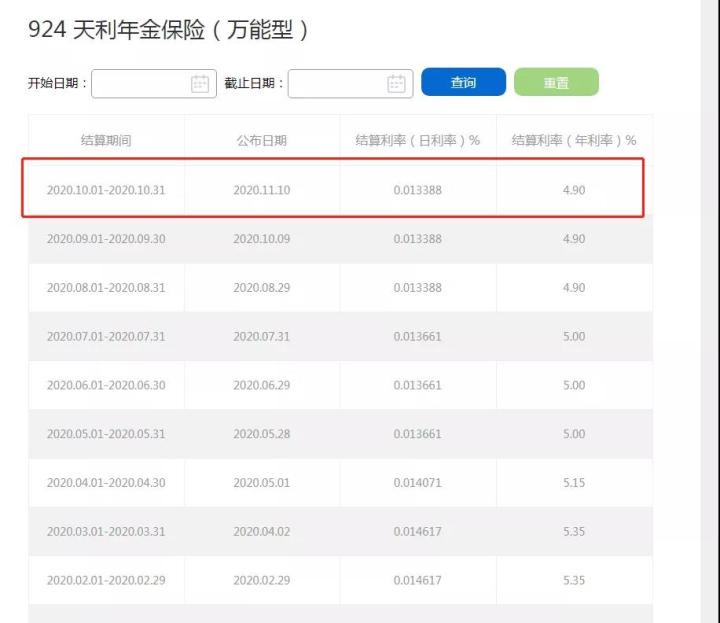This screenshot has height=623, width=720.
Task: Select period 2020.02.01-2020.02.29 cell
Action: pos(106,580)
